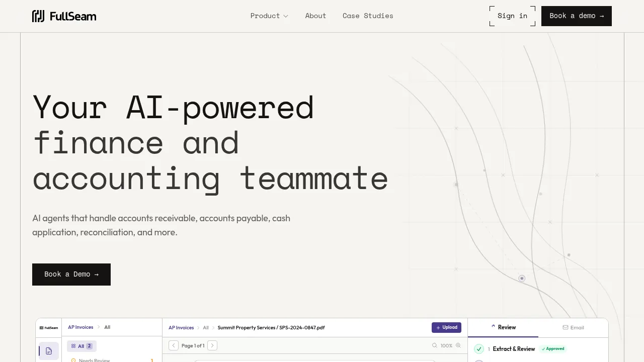Click the Upload button
This screenshot has height=362, width=644.
[446, 328]
